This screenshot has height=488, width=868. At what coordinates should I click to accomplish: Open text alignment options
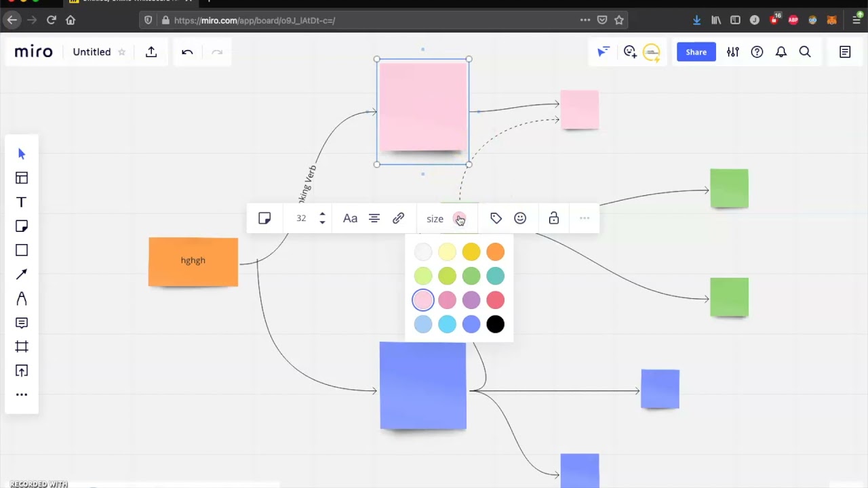click(374, 218)
